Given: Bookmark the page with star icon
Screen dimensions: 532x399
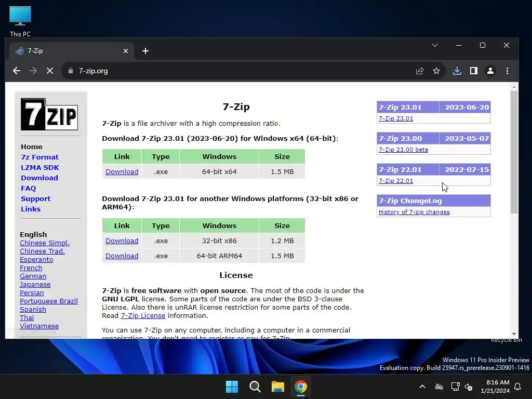Looking at the screenshot, I should 436,71.
